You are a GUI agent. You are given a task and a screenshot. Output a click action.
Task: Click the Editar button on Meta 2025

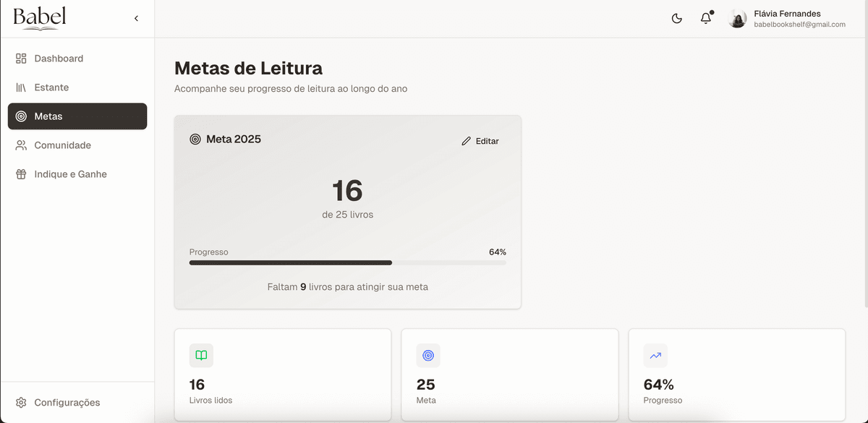(480, 141)
